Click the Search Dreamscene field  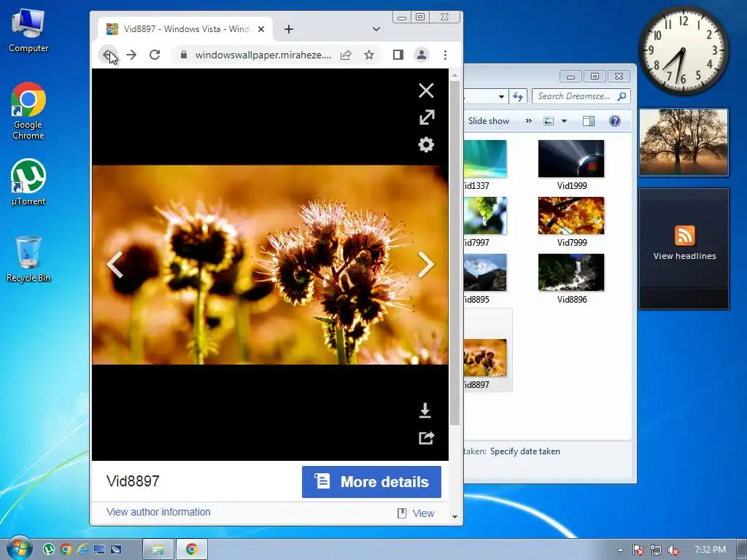tap(581, 96)
